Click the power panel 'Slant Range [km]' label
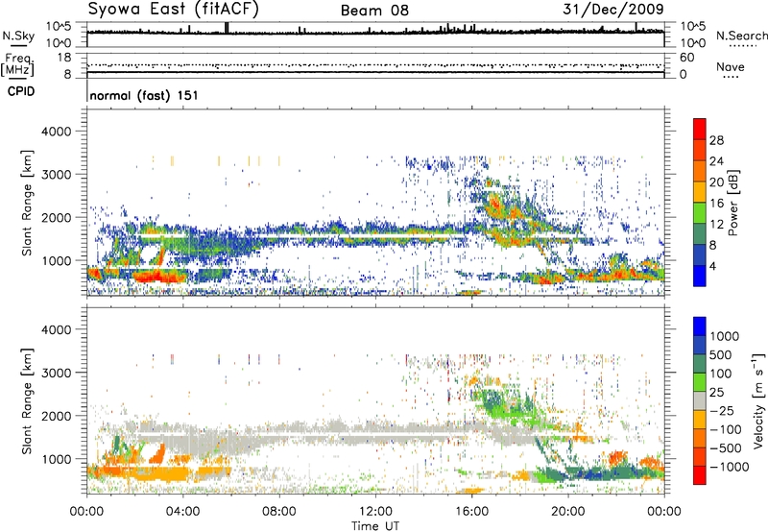The image size is (768, 532). pos(27,203)
